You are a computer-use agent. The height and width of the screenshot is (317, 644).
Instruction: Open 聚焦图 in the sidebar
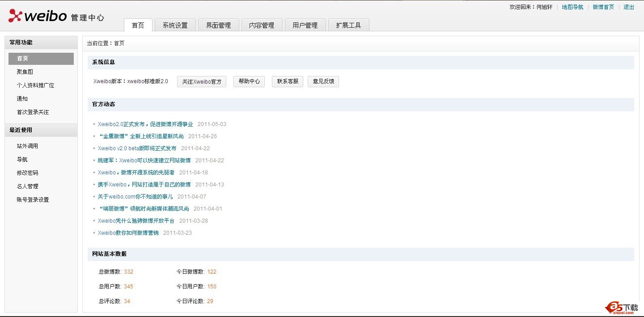25,72
